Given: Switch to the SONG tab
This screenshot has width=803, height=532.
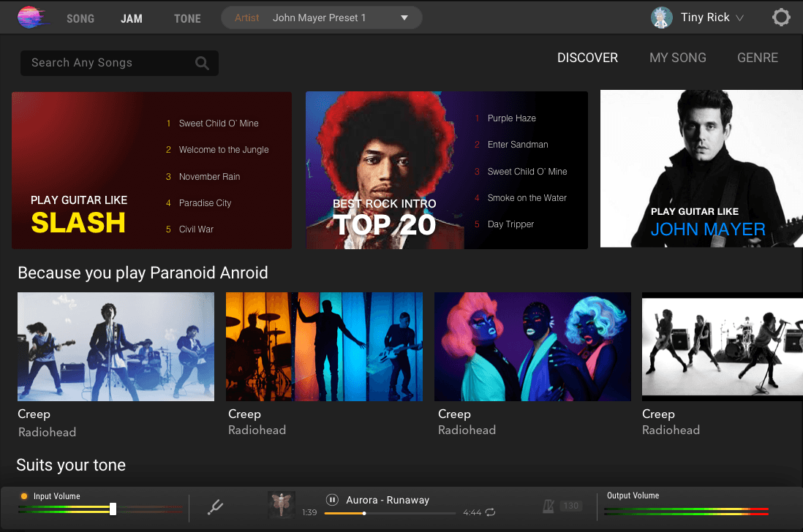Looking at the screenshot, I should [x=80, y=19].
